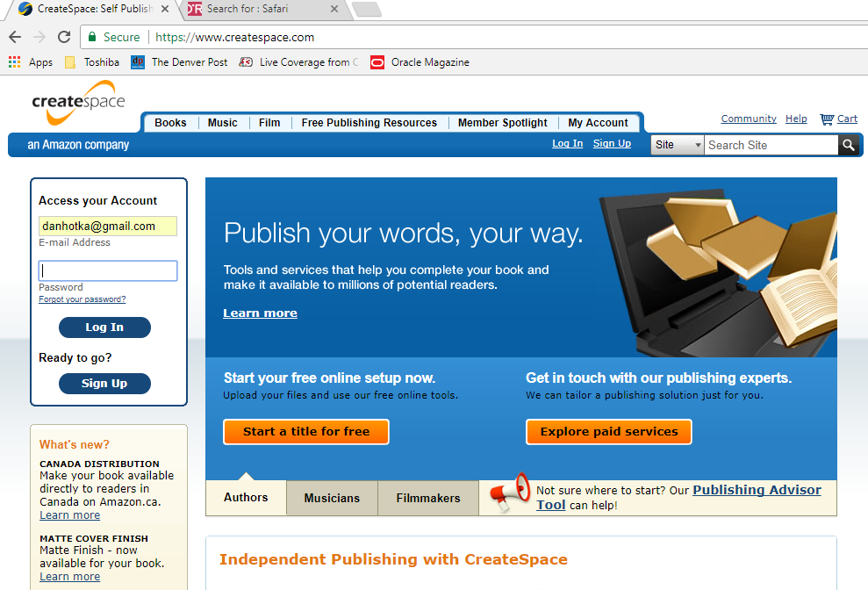
Task: Focus the E-mail Address field
Action: pos(108,226)
